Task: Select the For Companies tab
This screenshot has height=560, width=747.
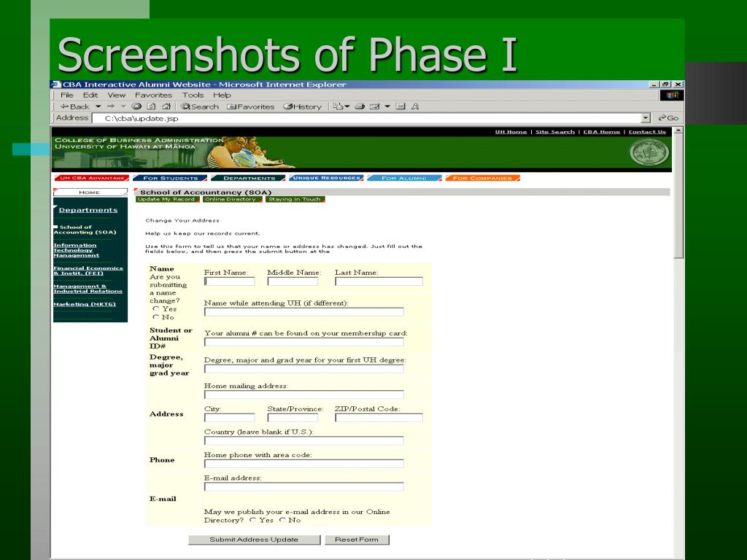Action: coord(482,178)
